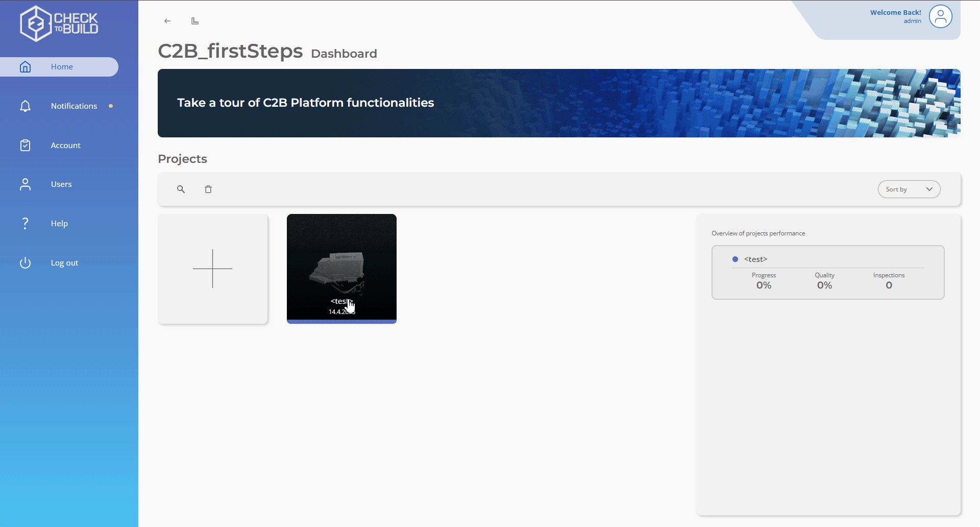This screenshot has width=980, height=527.
Task: Click Overview of projects performance label
Action: (758, 233)
